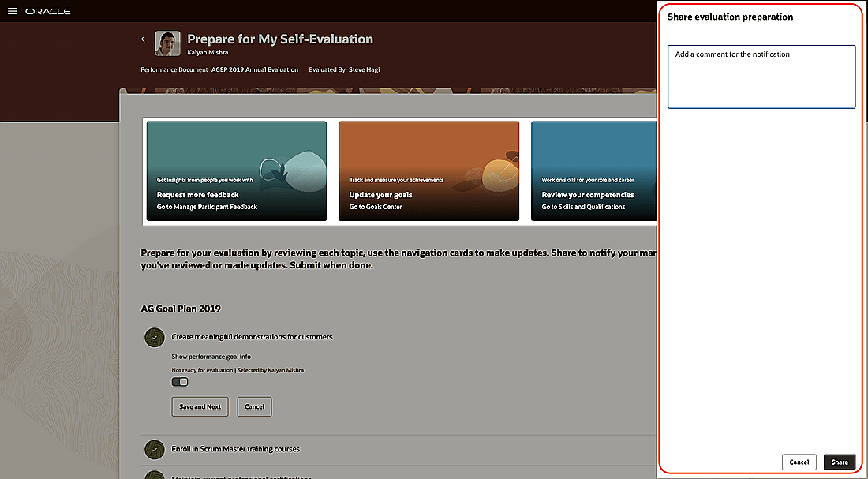Select Create meaningful demonstrations for customers goal
Image resolution: width=868 pixels, height=479 pixels.
tap(252, 337)
